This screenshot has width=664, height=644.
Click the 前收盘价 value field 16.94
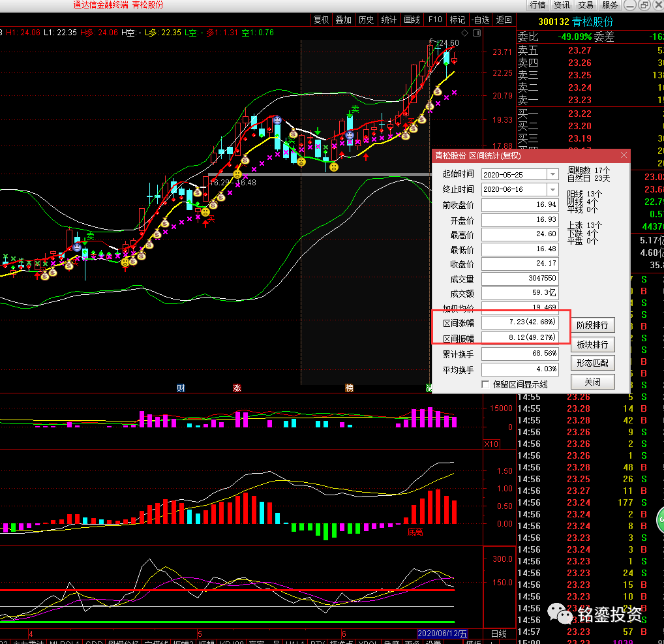click(520, 205)
